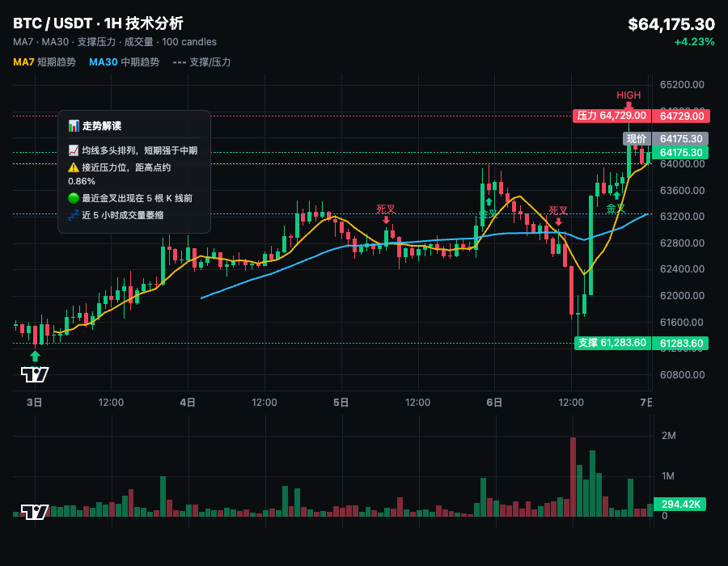Click the BTC / USDT · 1H 技术分析 title
Viewport: 728px width, 566px height.
[98, 23]
